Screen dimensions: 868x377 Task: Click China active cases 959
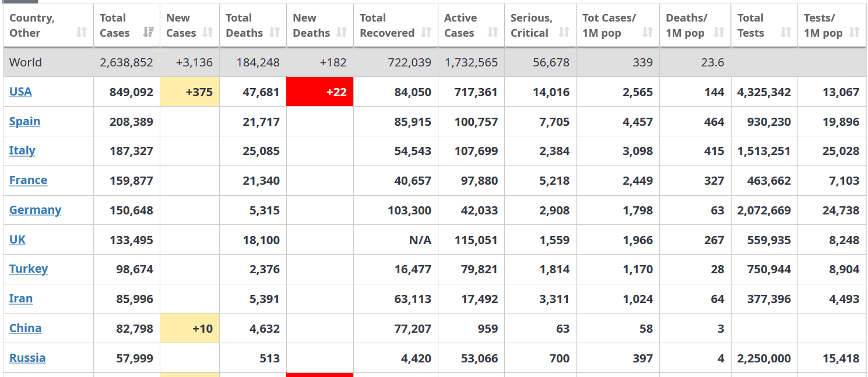[x=487, y=329]
